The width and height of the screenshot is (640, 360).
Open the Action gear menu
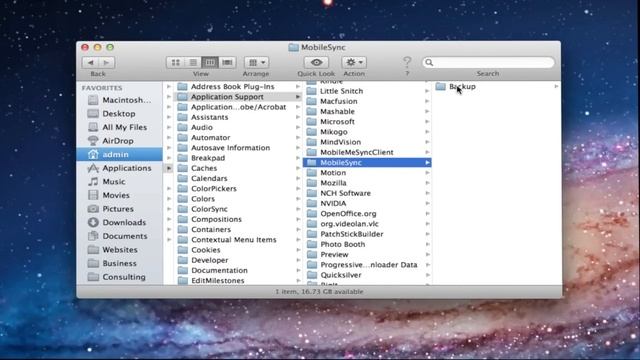click(x=354, y=62)
